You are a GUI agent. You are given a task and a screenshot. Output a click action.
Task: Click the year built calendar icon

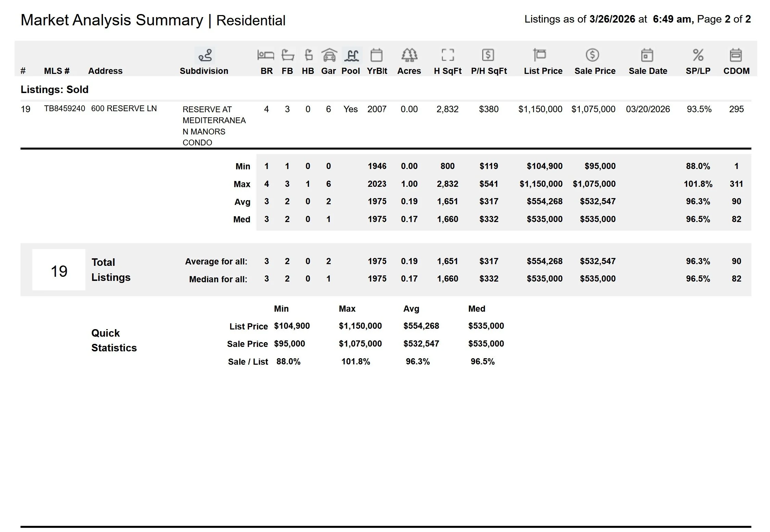click(376, 55)
